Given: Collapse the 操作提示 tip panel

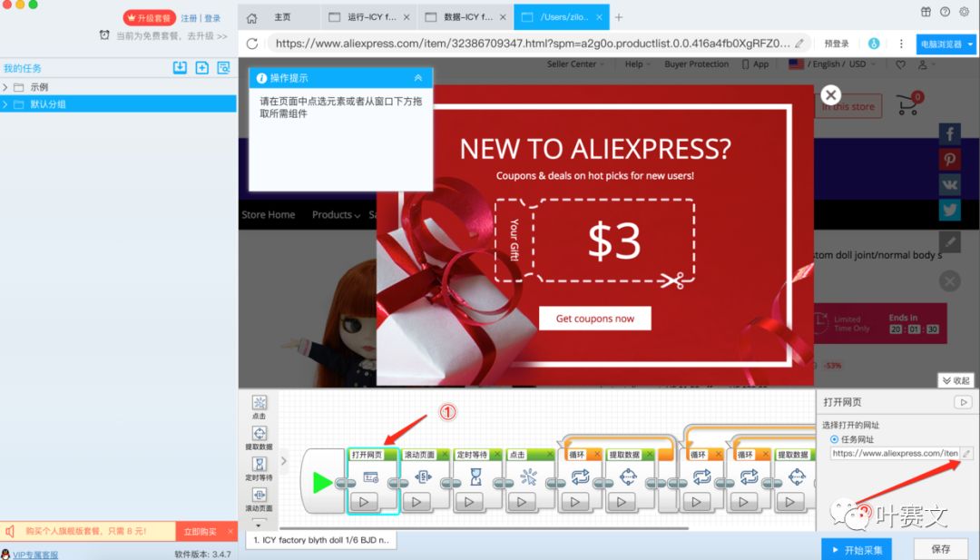Looking at the screenshot, I should tap(418, 78).
